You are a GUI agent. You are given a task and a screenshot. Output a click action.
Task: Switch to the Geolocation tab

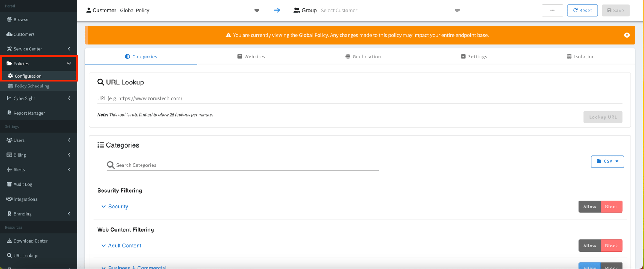pyautogui.click(x=363, y=56)
